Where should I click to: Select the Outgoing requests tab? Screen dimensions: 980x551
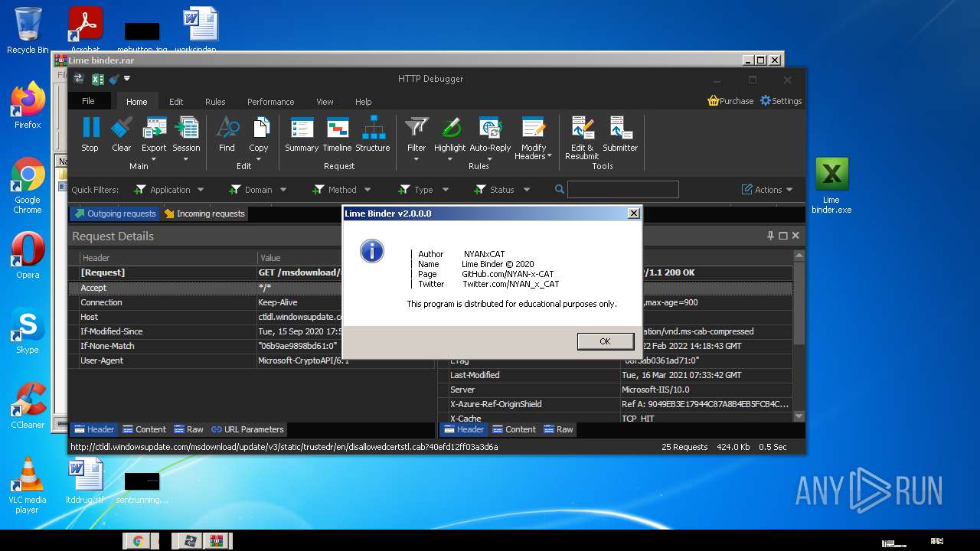[115, 214]
